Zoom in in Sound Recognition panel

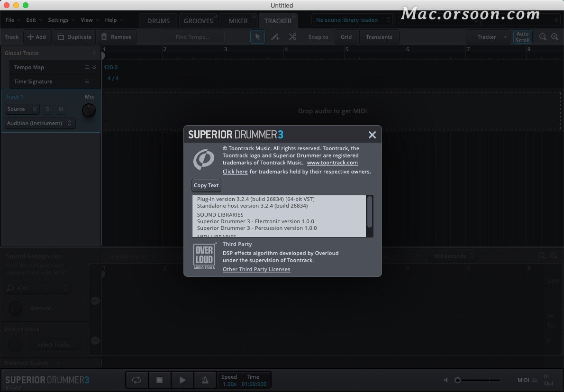[x=554, y=255]
